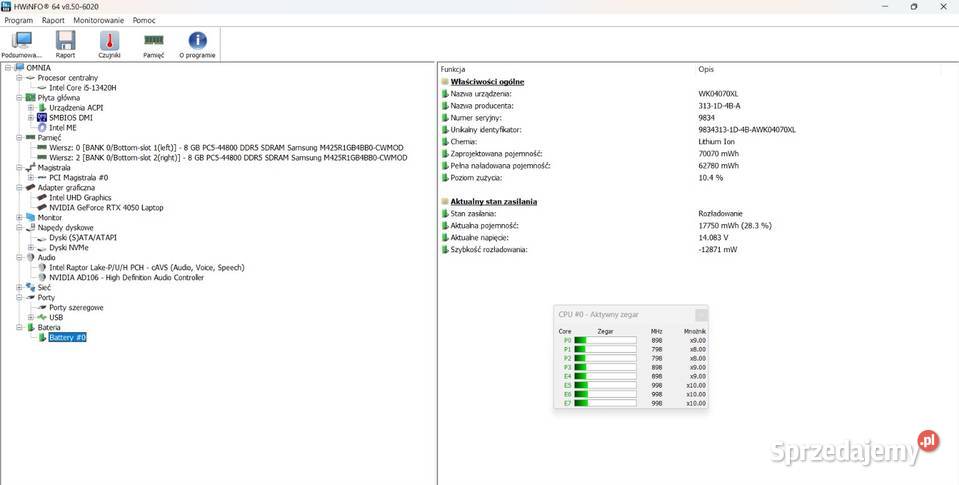The image size is (959, 485).
Task: Select the Wiersz: 2 memory module row
Action: pyautogui.click(x=228, y=158)
